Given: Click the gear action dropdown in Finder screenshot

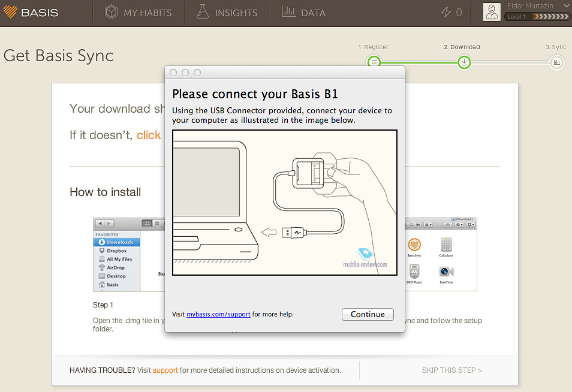Looking at the screenshot, I should coord(459,225).
